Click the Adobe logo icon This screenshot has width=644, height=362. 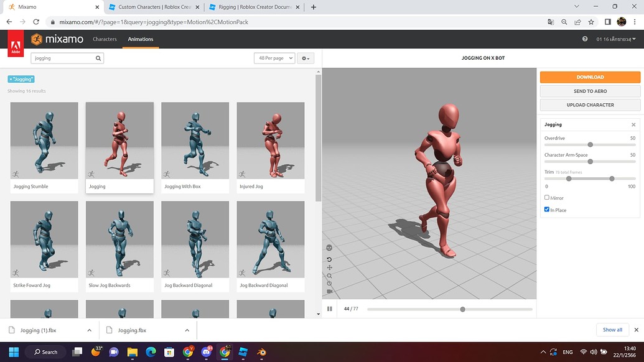pos(16,43)
